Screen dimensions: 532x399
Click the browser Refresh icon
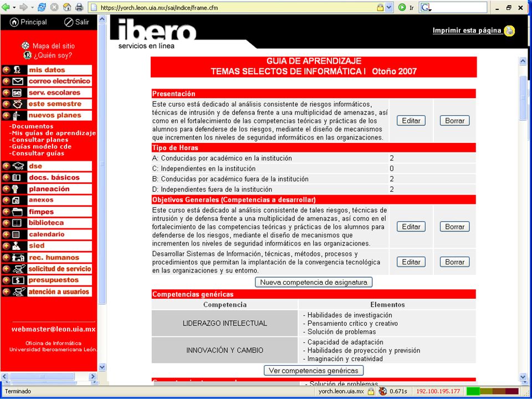pyautogui.click(x=42, y=7)
